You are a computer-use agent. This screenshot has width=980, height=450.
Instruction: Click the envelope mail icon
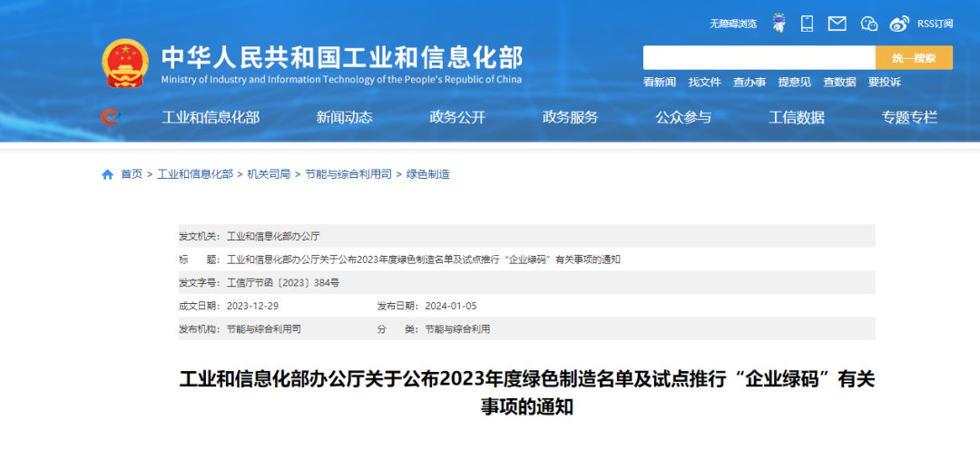(x=837, y=24)
